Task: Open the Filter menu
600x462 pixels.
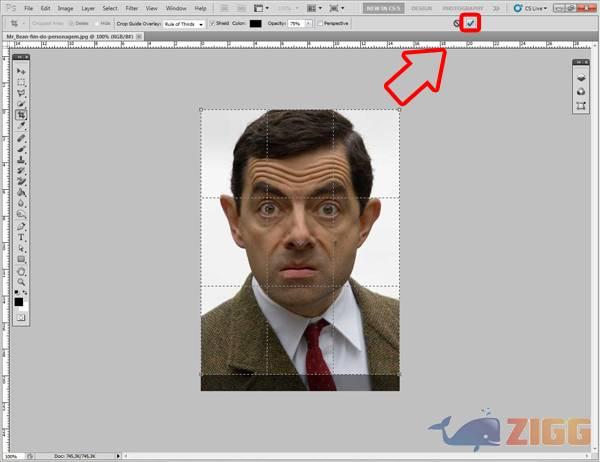Action: pyautogui.click(x=132, y=8)
